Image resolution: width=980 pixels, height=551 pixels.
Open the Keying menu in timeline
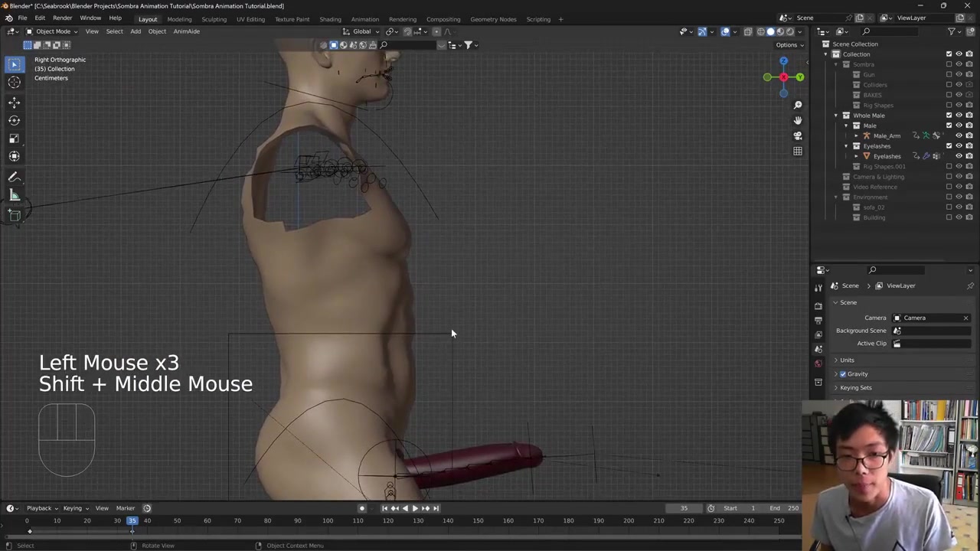[73, 508]
